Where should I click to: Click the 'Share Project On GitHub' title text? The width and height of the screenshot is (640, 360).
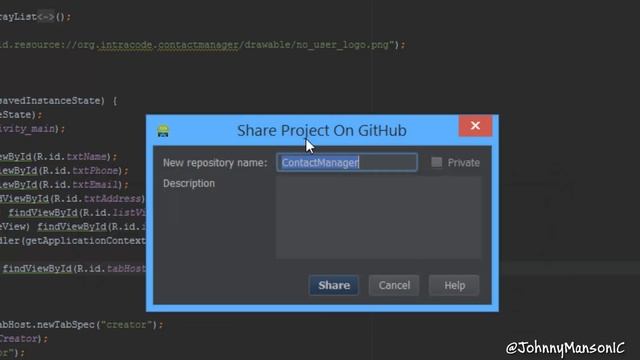[322, 131]
